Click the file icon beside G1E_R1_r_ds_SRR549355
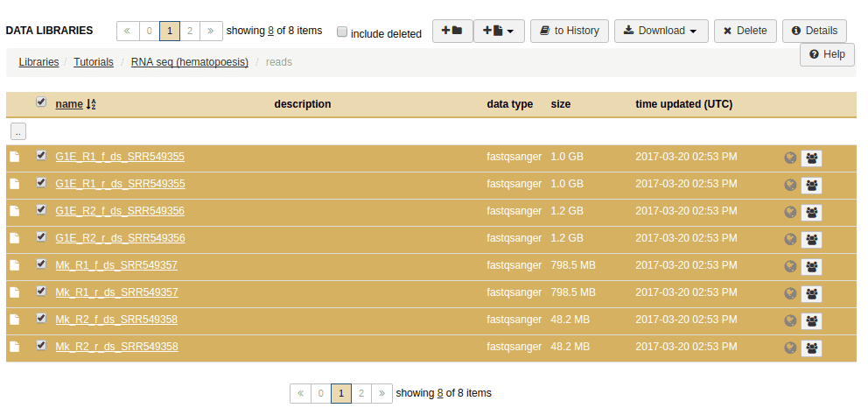Screen dimensions: 868x415 15,185
